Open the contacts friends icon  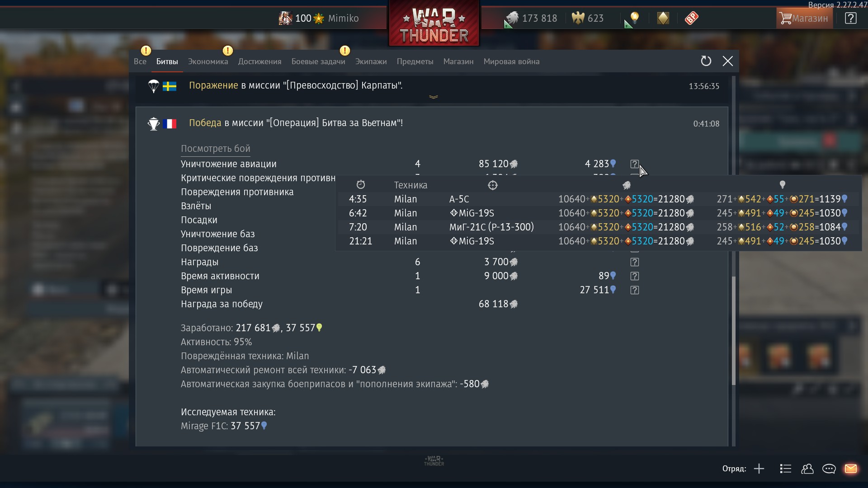pos(807,469)
